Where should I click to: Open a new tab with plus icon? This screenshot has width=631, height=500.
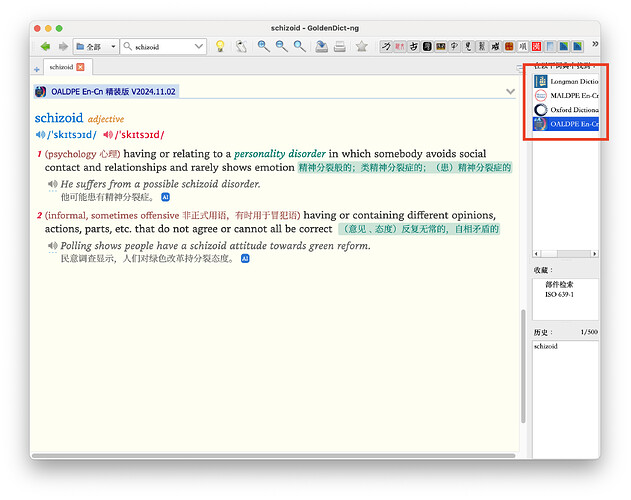[x=37, y=69]
